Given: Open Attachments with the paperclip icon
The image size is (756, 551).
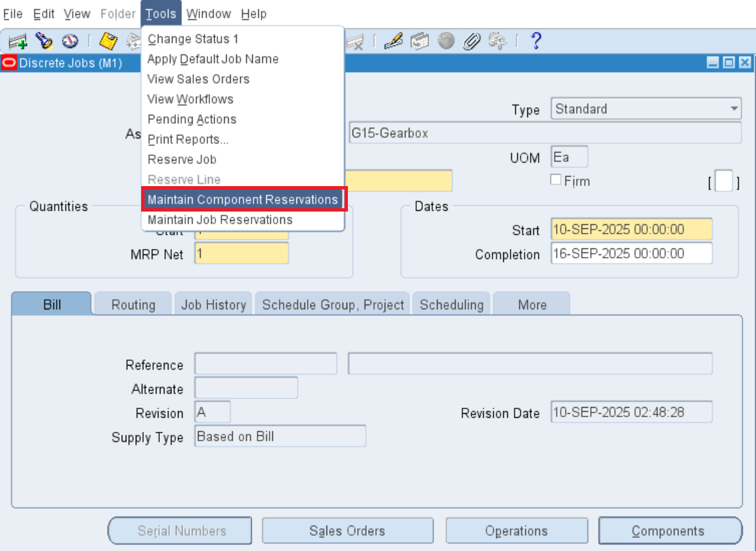Looking at the screenshot, I should (x=472, y=41).
